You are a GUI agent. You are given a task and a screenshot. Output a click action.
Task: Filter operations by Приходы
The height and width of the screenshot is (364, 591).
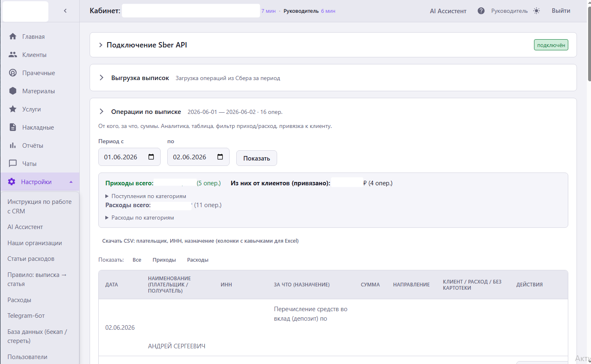point(164,260)
